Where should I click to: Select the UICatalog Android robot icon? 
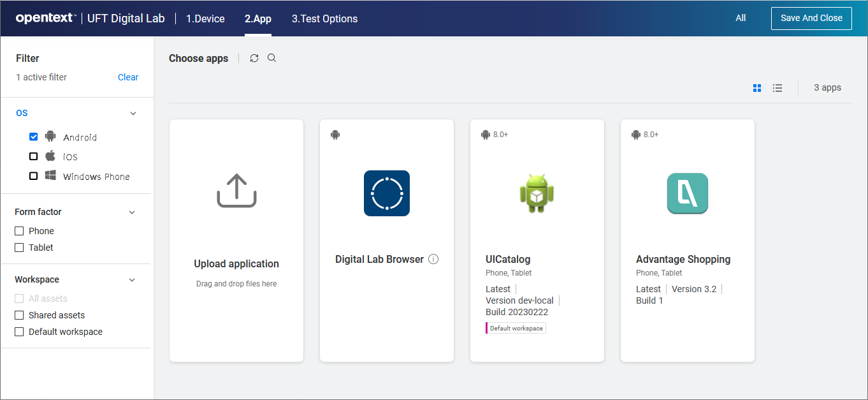537,193
